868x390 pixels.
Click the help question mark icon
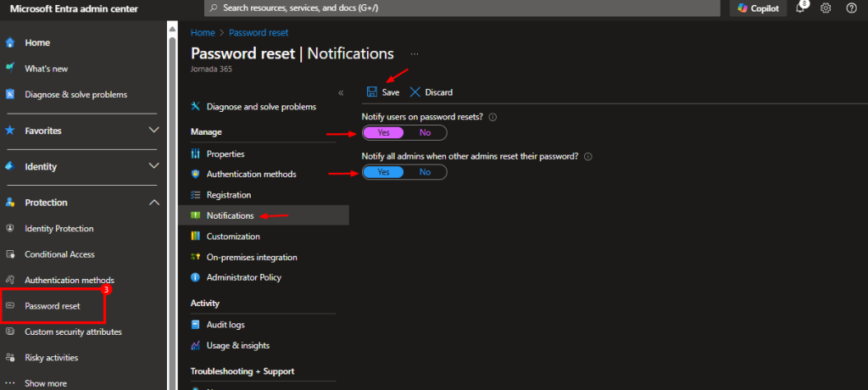click(851, 8)
